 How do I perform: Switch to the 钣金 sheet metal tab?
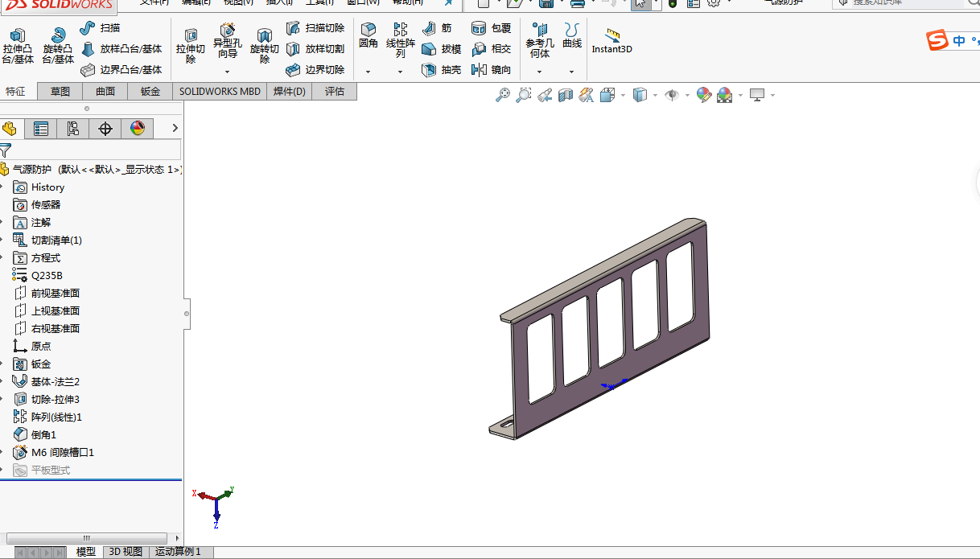150,92
